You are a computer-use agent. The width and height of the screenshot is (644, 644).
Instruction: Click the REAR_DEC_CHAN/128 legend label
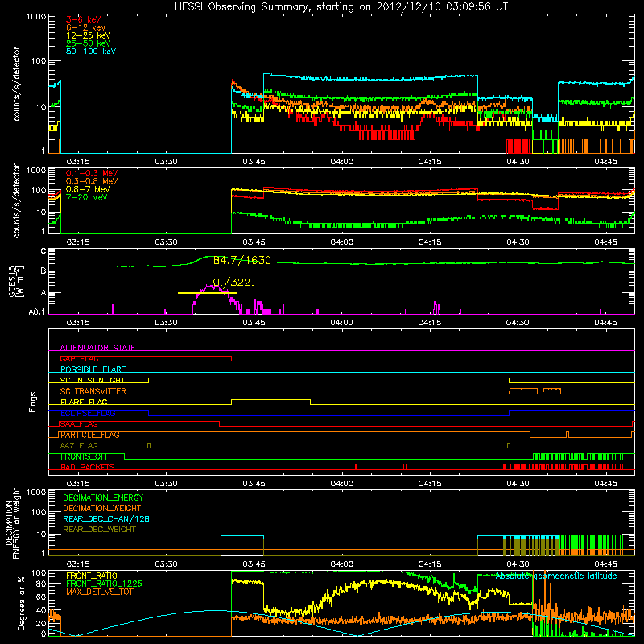point(106,518)
